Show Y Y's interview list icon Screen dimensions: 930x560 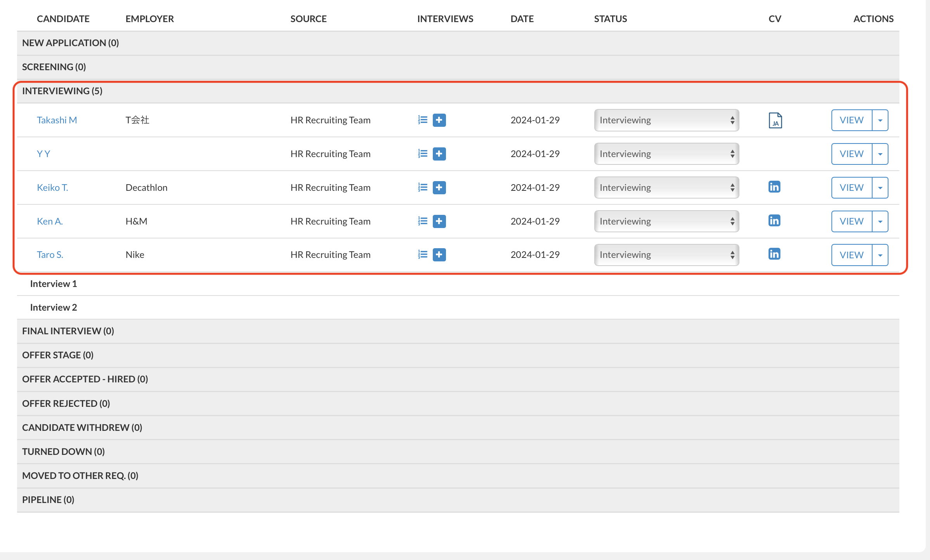coord(422,154)
